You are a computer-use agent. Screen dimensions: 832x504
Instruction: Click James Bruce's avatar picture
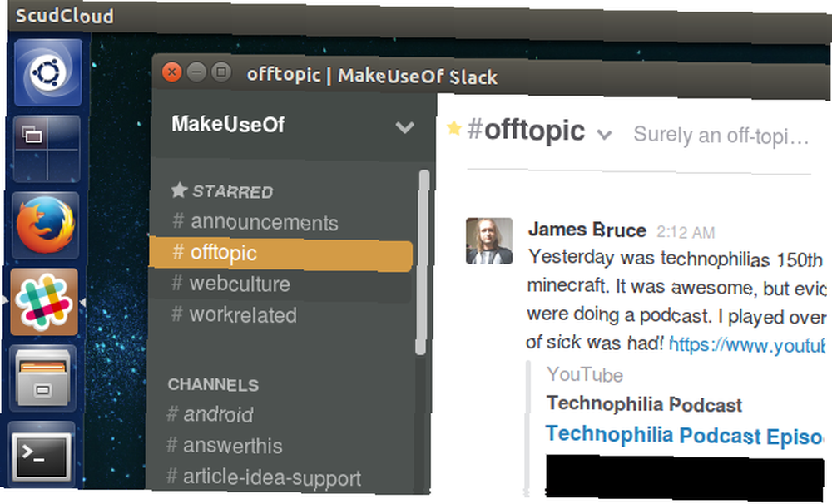click(x=488, y=241)
